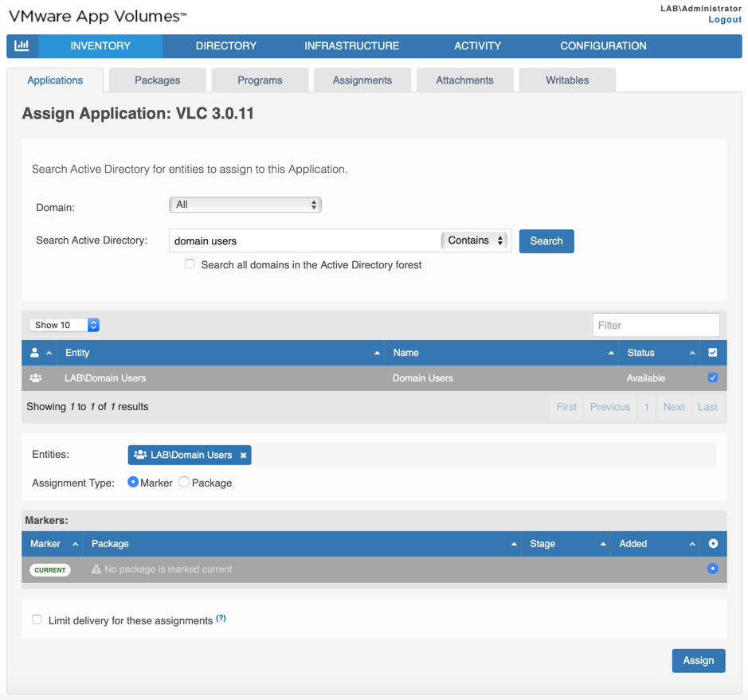
Task: Click the Logout link
Action: pyautogui.click(x=724, y=19)
